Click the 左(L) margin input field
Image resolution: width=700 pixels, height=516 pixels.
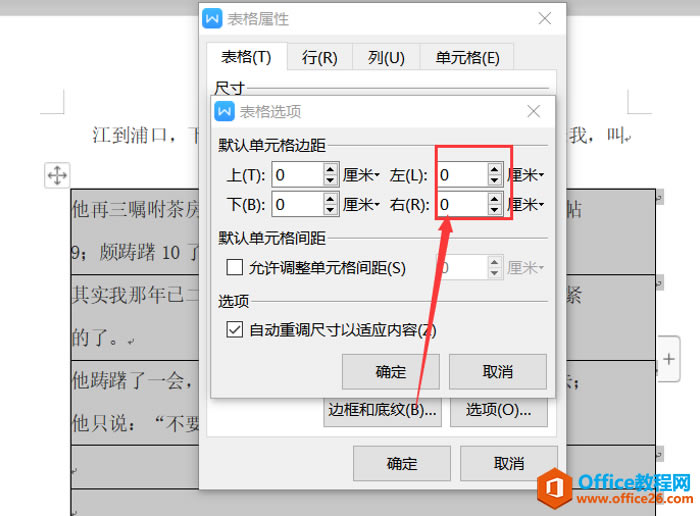point(462,175)
